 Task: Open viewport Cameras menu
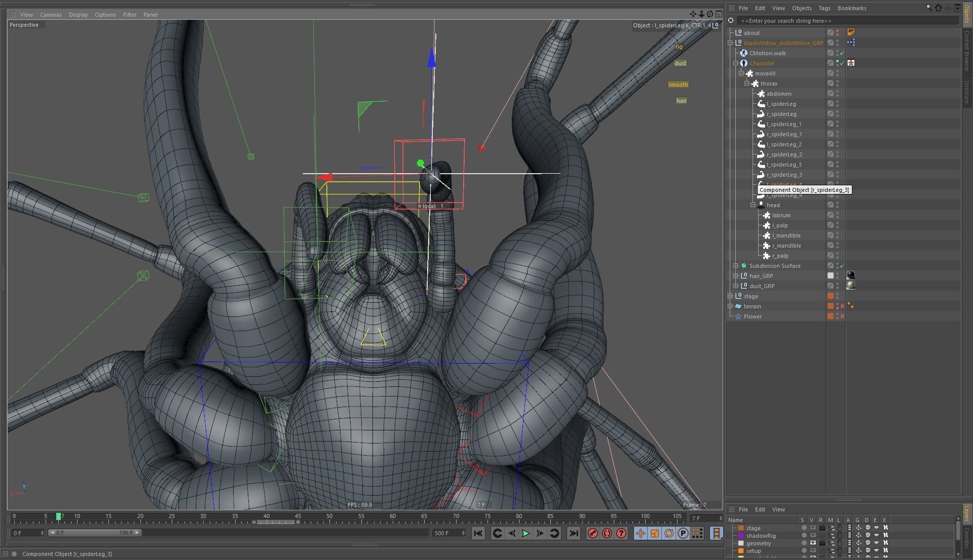[x=51, y=15]
